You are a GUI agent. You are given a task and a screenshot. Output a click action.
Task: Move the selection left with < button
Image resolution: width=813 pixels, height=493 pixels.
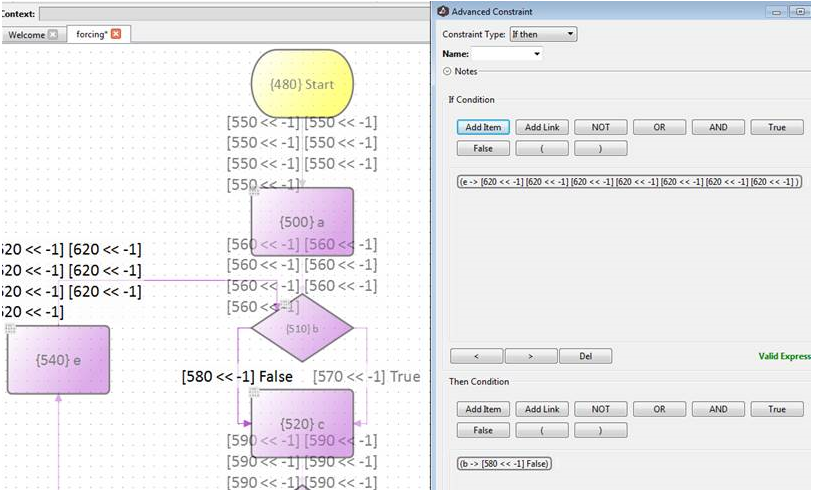coord(476,356)
